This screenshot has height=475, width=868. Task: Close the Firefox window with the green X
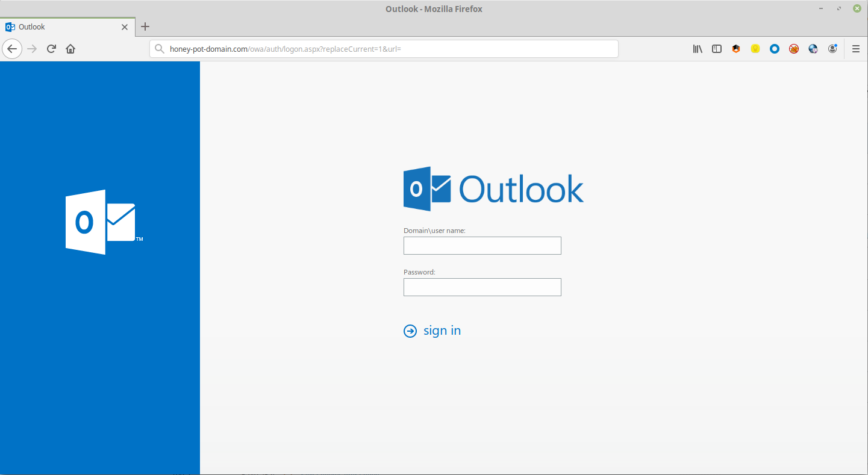click(857, 8)
